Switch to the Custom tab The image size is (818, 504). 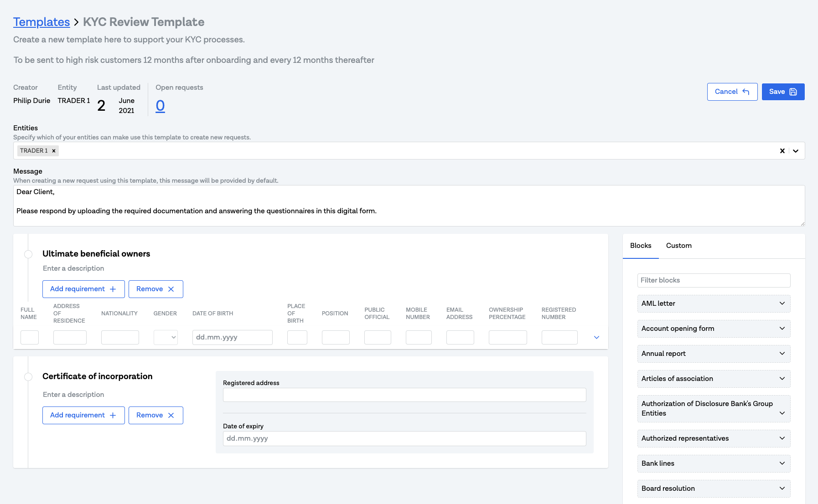click(678, 246)
